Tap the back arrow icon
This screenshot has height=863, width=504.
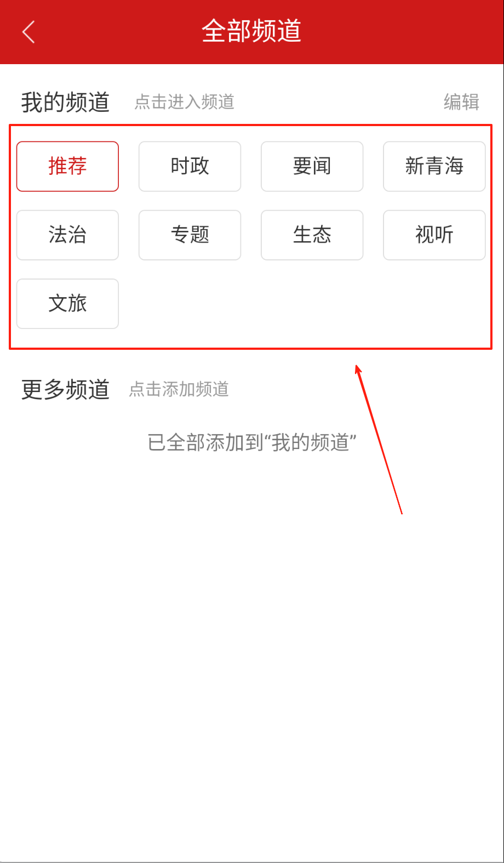click(x=28, y=32)
